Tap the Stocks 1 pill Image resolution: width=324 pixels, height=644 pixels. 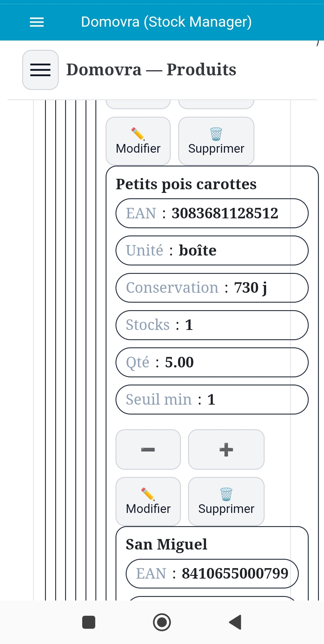(x=212, y=325)
